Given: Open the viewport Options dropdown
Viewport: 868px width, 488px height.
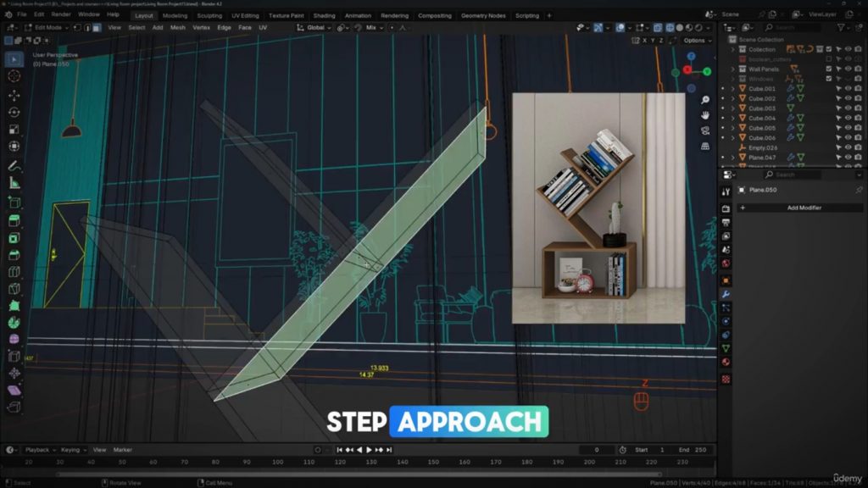Looking at the screenshot, I should 697,41.
